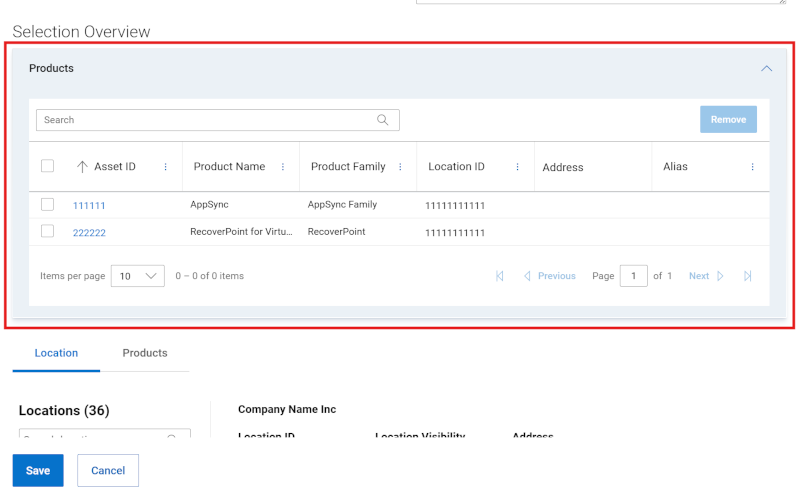Open Location ID column options menu

tap(517, 167)
